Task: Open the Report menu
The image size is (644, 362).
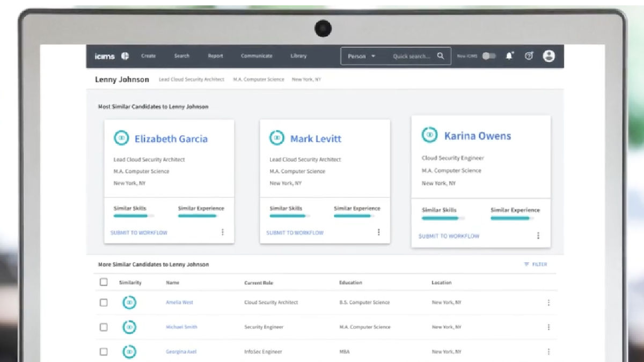Action: pos(215,56)
